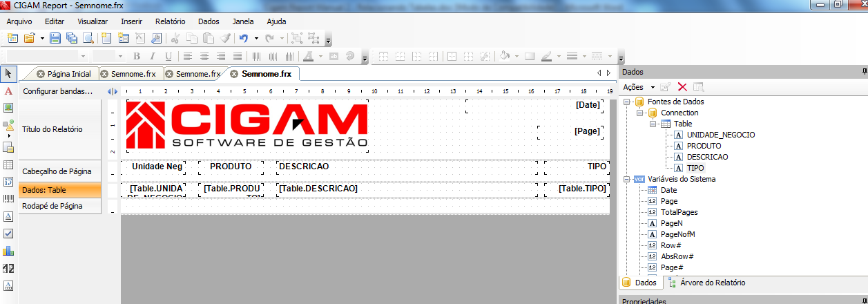
Task: Select the Shapes object tool
Action: pyautogui.click(x=8, y=126)
